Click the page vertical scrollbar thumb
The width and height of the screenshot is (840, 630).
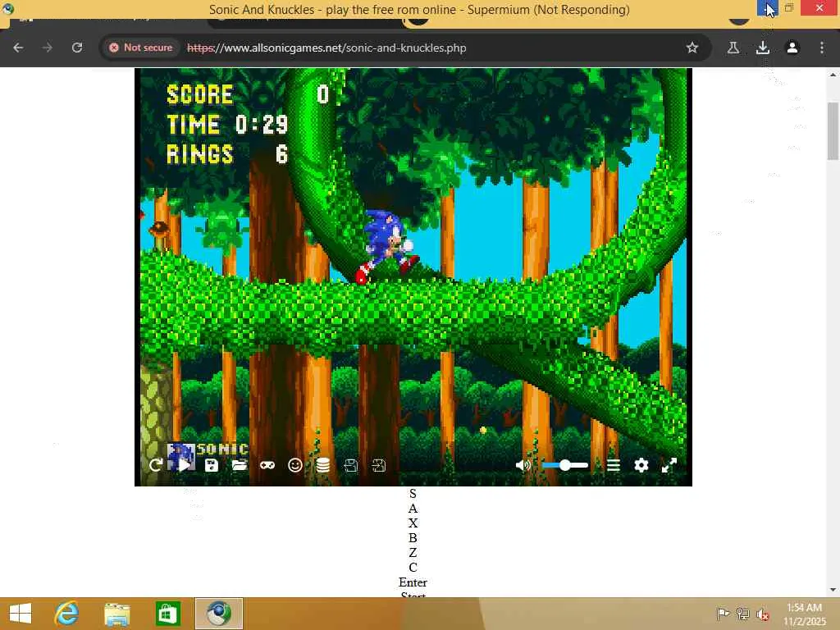point(833,130)
